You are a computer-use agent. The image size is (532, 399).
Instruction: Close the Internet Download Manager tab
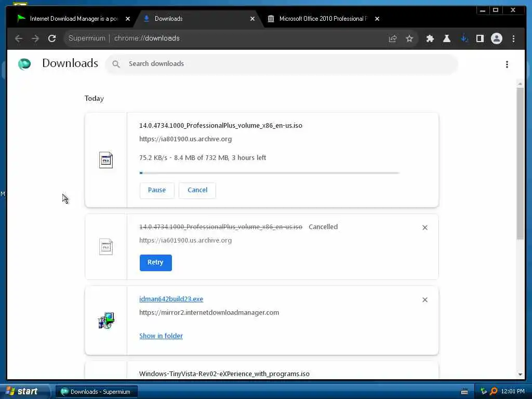[x=128, y=19]
